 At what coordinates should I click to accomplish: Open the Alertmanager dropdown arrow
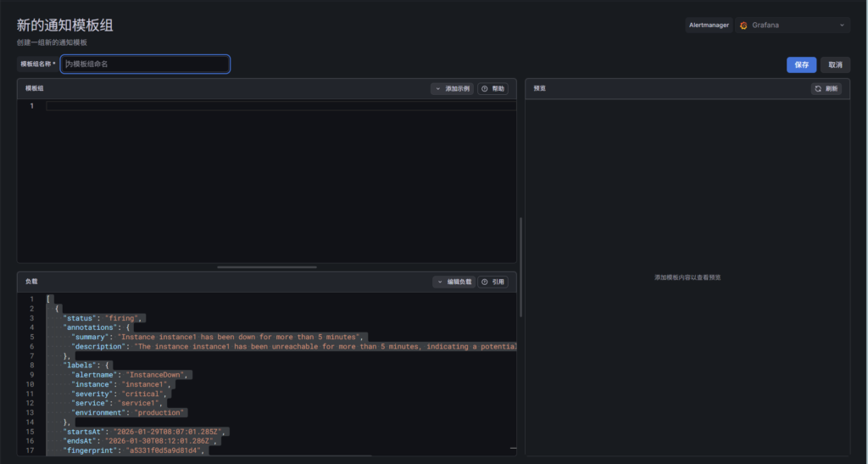pyautogui.click(x=842, y=25)
